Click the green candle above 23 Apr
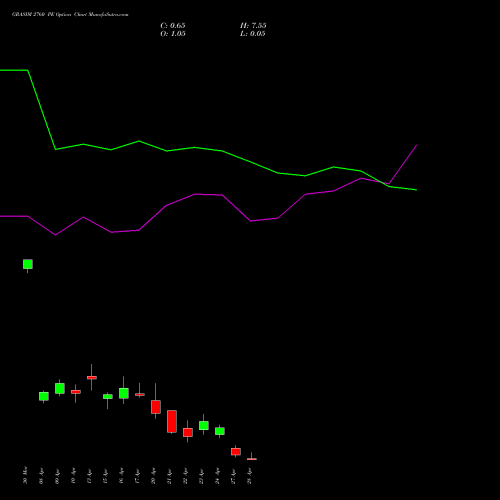Viewport: 500px width, 500px height. 204,425
